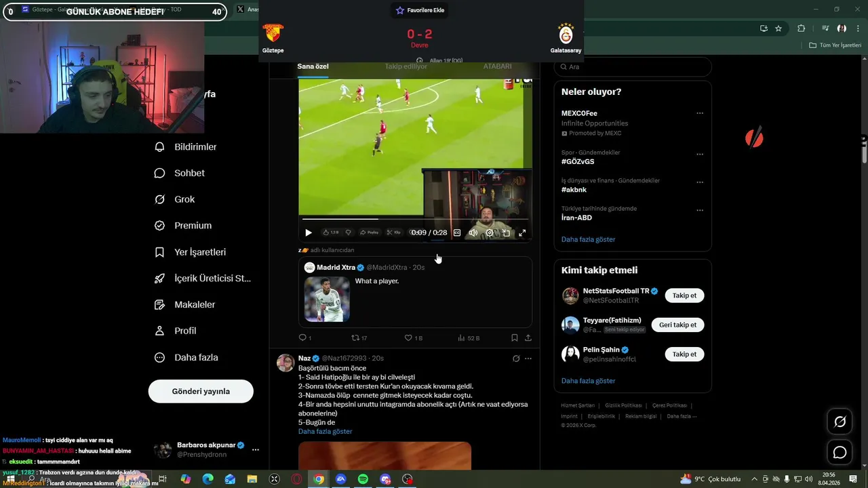The width and height of the screenshot is (868, 488).
Task: Open Madrid Xtra profile name link
Action: (336, 267)
